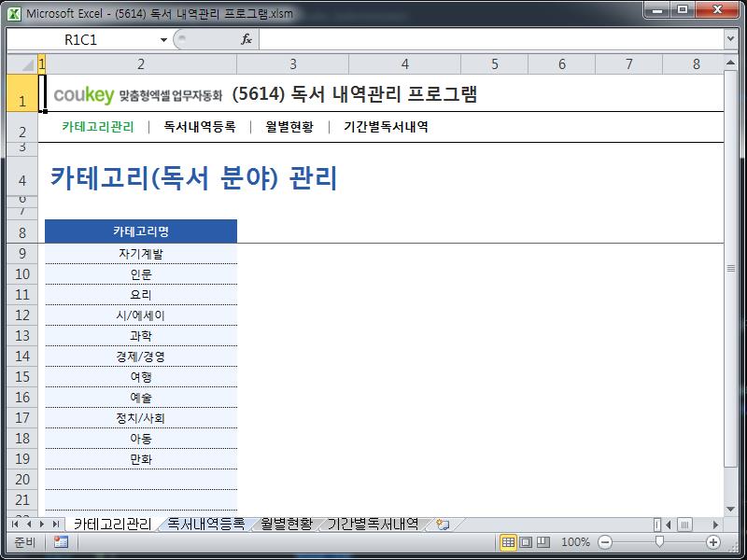The image size is (747, 560).
Task: Select the 시/에세이 category cell
Action: point(141,315)
